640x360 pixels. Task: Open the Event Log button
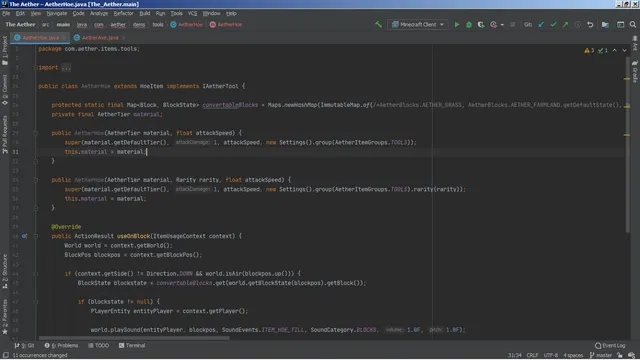610,345
